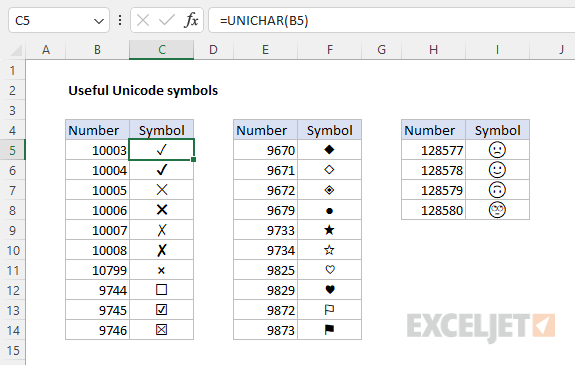Click the rolling-eyes face next to 128580
The width and height of the screenshot is (575, 365).
[497, 210]
